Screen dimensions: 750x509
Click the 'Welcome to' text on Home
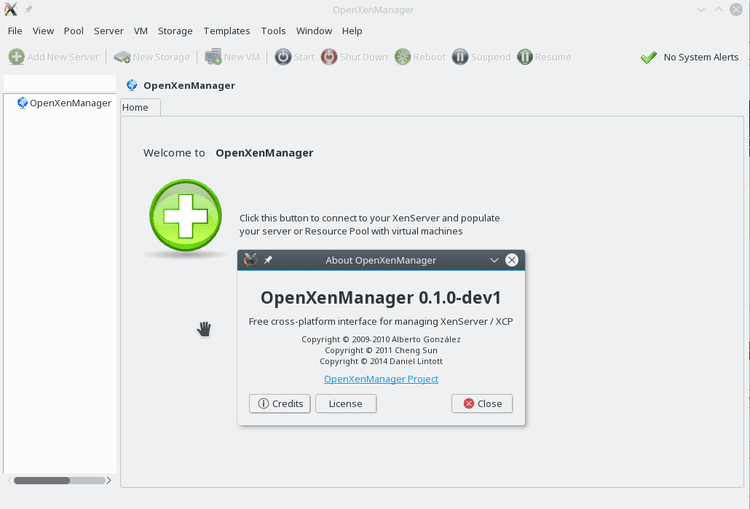pos(174,153)
